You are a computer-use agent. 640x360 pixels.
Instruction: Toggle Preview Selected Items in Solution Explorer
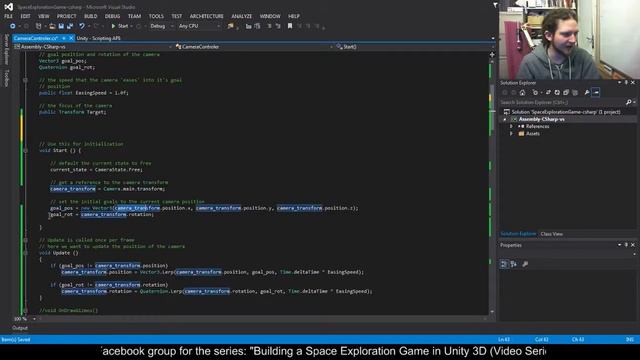coord(596,93)
